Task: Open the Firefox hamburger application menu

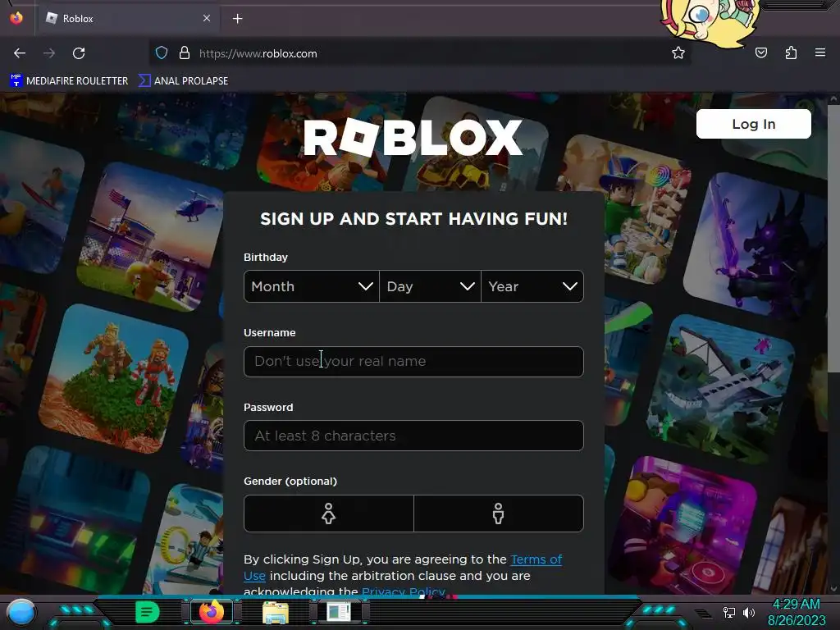Action: (819, 52)
